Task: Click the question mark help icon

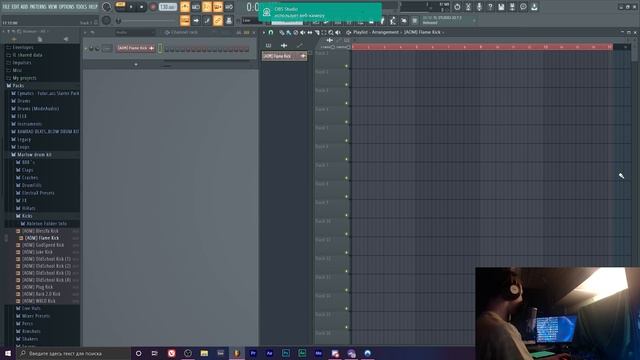Action: [490, 7]
